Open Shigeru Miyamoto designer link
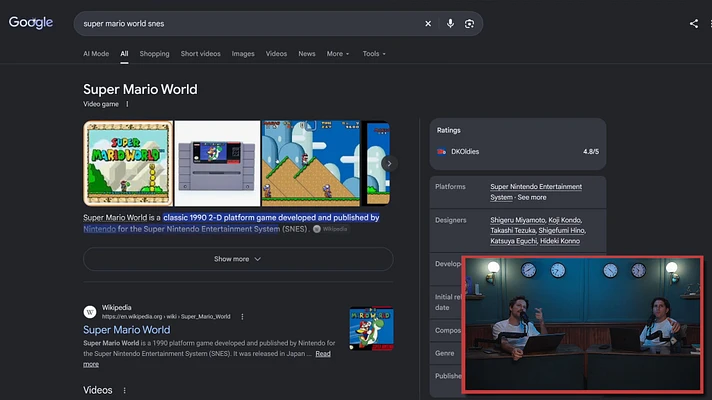Screen dimensions: 712x400 click(517, 220)
